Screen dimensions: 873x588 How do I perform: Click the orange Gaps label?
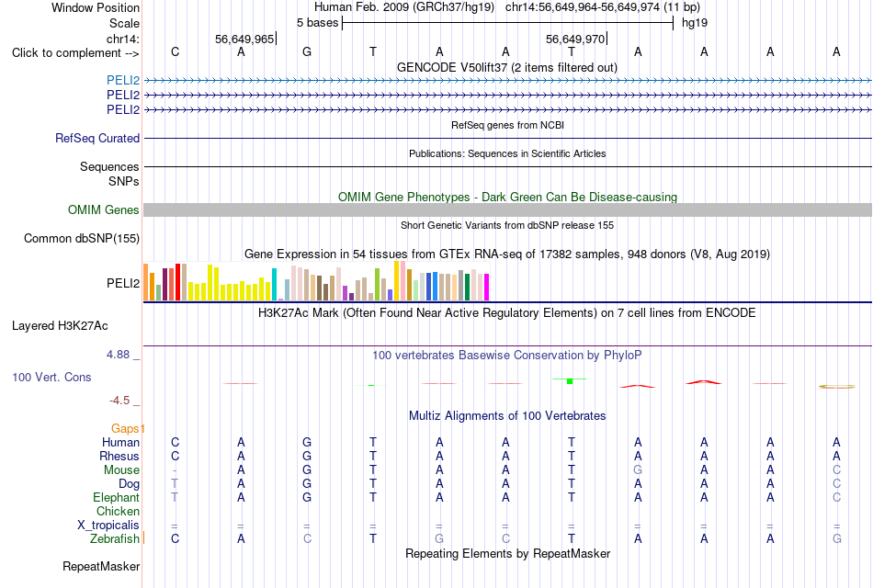(125, 428)
